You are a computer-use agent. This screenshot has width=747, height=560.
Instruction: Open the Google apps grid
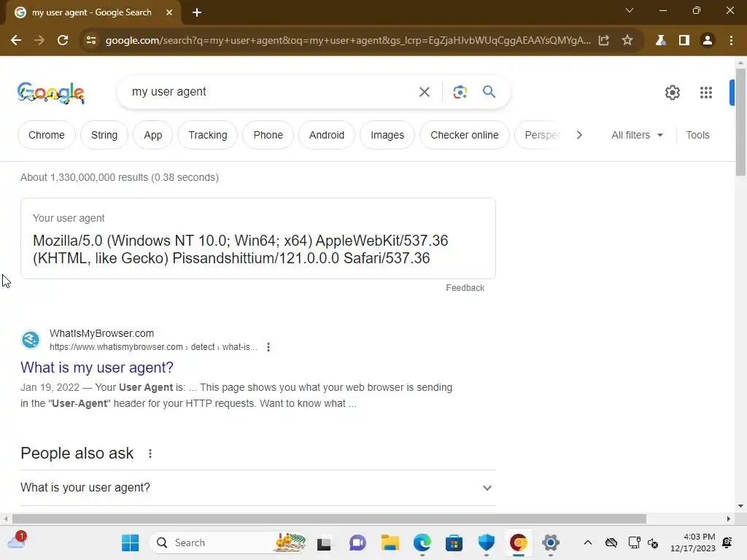[x=706, y=93]
